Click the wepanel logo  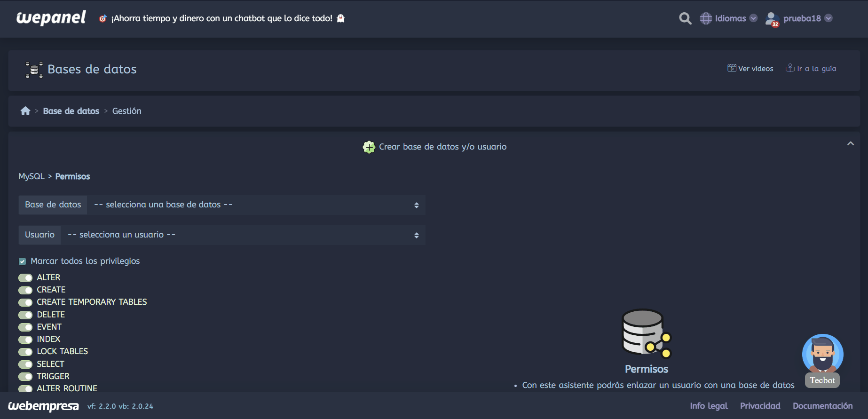coord(51,18)
